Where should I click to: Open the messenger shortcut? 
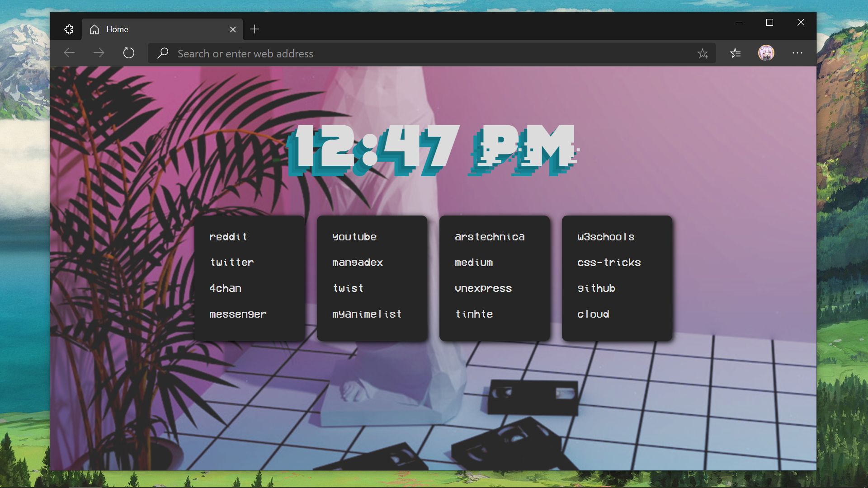click(238, 314)
